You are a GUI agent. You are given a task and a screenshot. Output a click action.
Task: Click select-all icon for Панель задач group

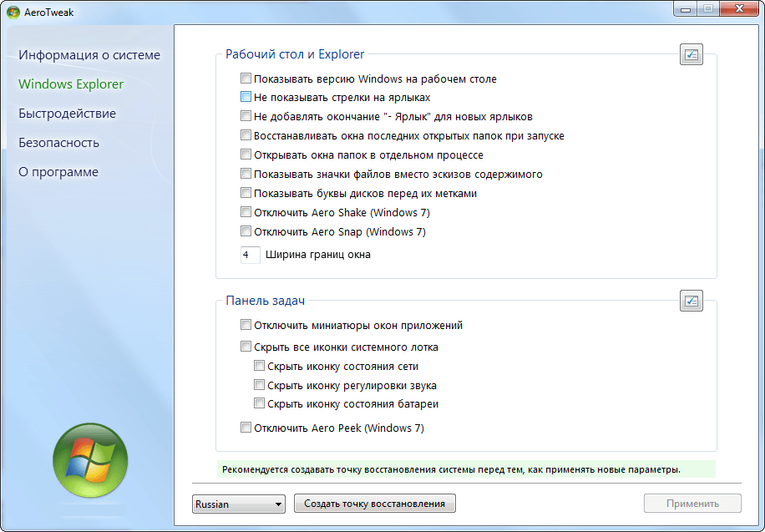pos(691,301)
